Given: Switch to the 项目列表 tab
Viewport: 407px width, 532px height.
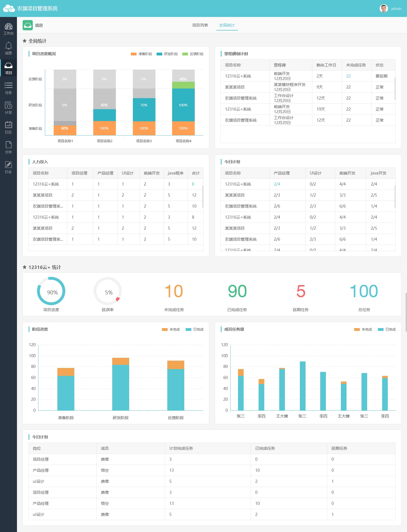Looking at the screenshot, I should coord(200,25).
